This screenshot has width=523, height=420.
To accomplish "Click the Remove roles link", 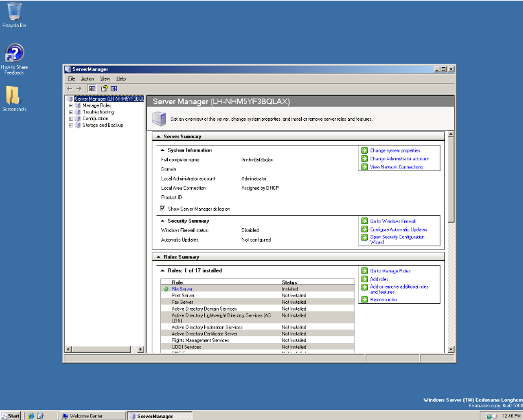I will (383, 300).
